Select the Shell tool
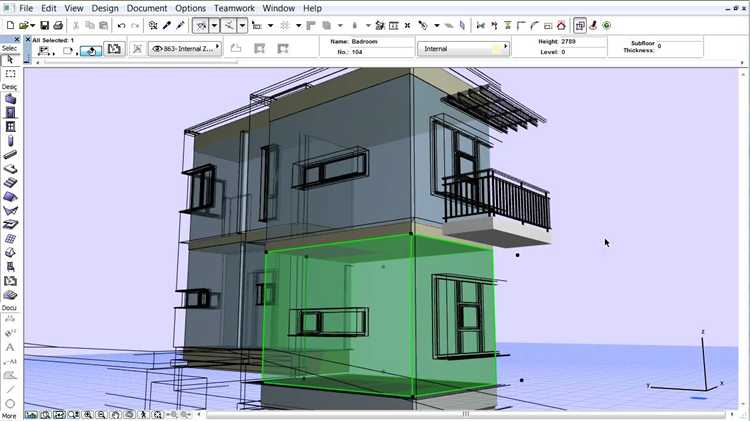Viewport: 750px width, 421px height. coord(10,210)
